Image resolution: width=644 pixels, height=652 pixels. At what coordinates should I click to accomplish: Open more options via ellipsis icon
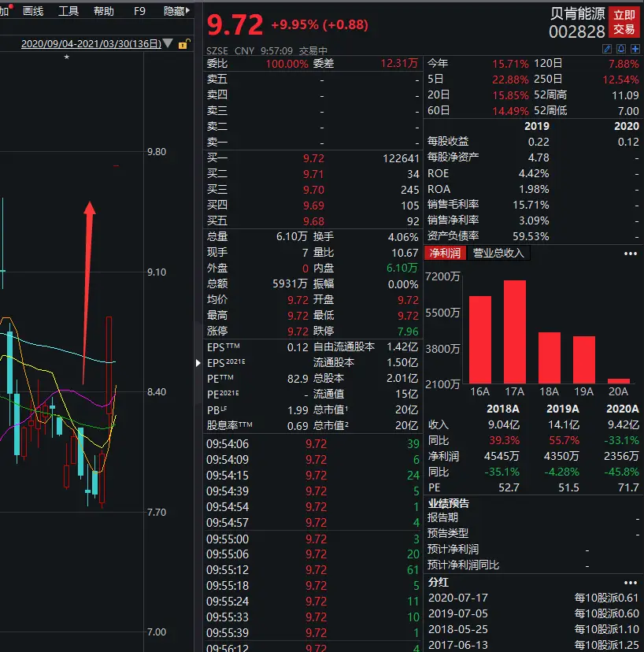pos(631,254)
